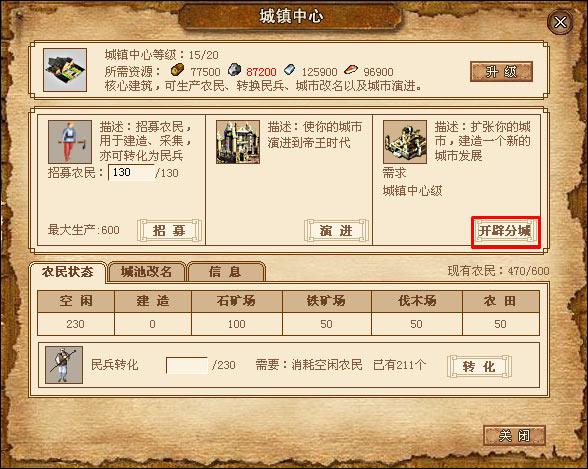This screenshot has width=588, height=469.
Task: Click the militia conversion amount input field
Action: (x=187, y=365)
